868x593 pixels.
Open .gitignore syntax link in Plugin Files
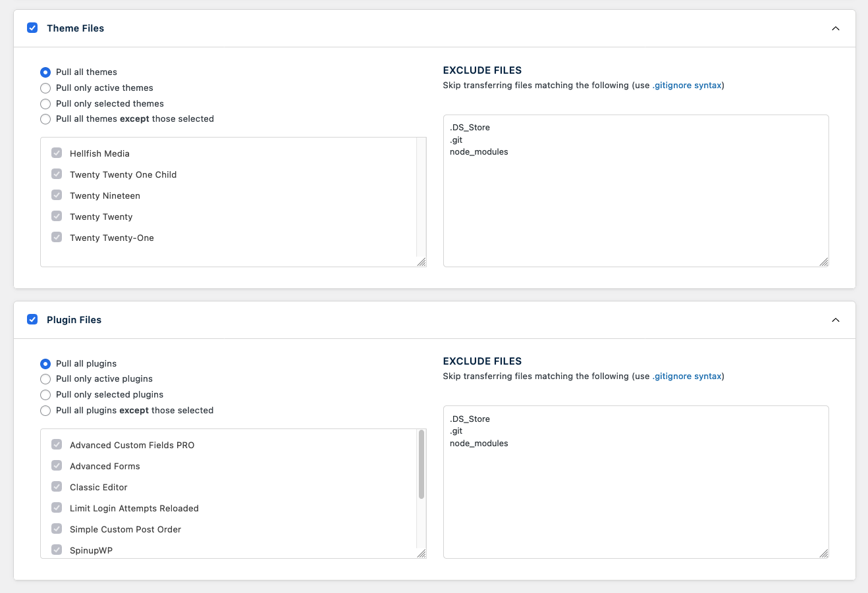tap(687, 376)
